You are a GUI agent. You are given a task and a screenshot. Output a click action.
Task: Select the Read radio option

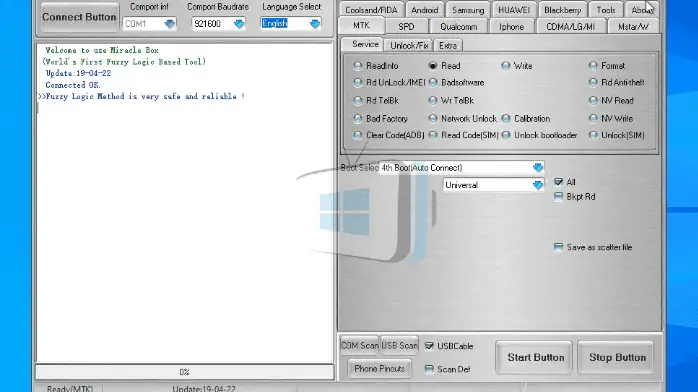pyautogui.click(x=433, y=66)
